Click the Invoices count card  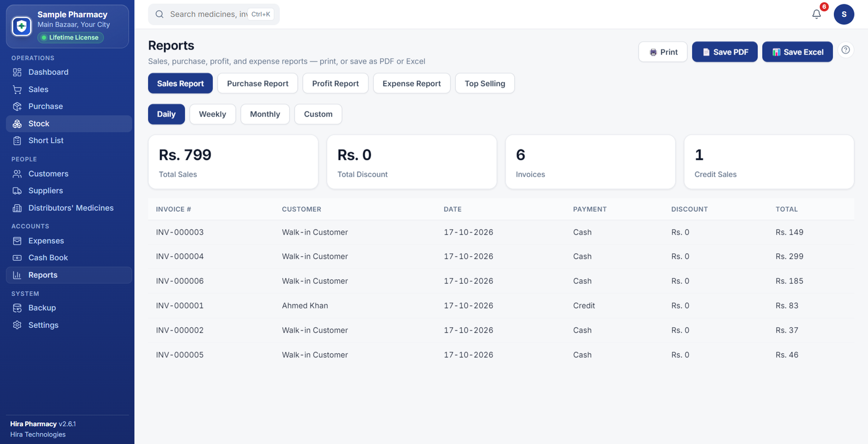[x=590, y=162]
